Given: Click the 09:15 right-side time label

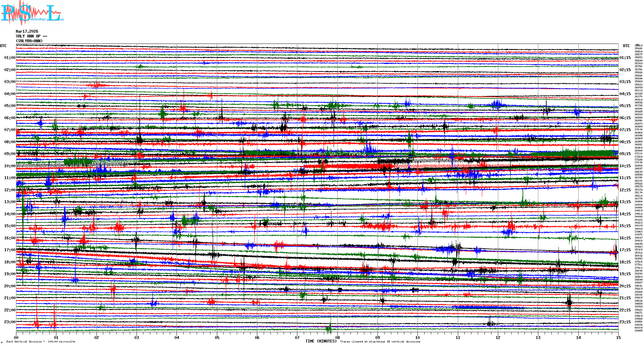Looking at the screenshot, I should [625, 154].
